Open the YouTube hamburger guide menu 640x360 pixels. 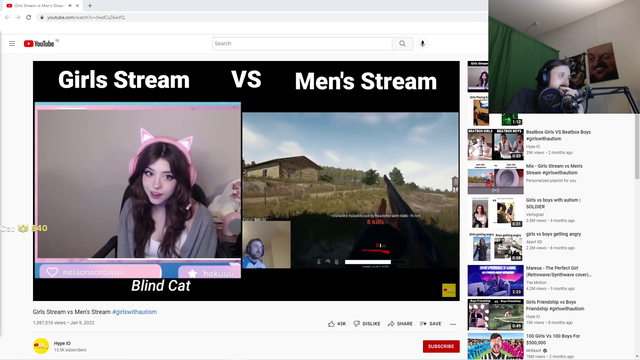coord(12,43)
